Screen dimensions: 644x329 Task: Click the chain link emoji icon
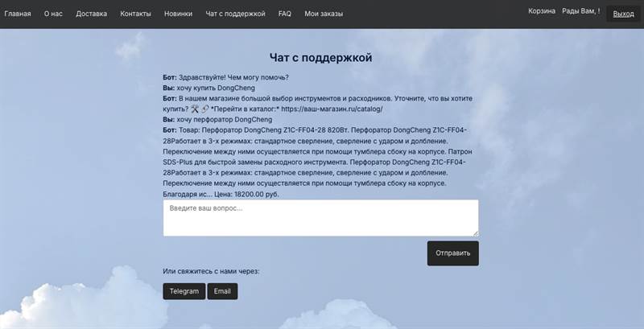click(205, 109)
